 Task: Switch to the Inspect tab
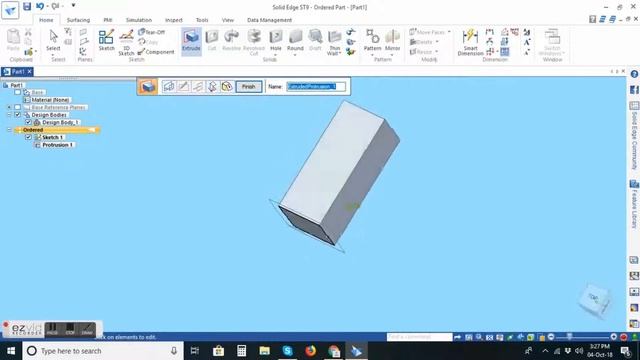[173, 20]
